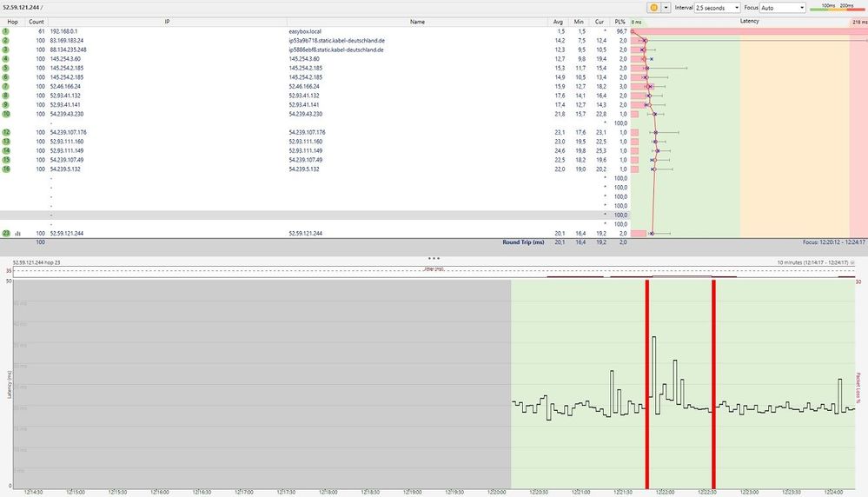Click the Focus: 12:20:12 - 12:24:17 status text
The width and height of the screenshot is (868, 497).
click(833, 242)
